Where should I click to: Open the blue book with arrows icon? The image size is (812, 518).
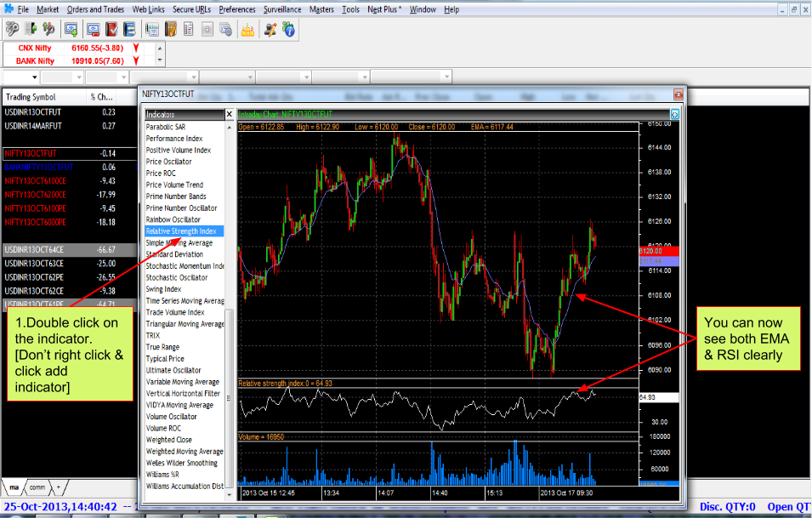coord(129,30)
